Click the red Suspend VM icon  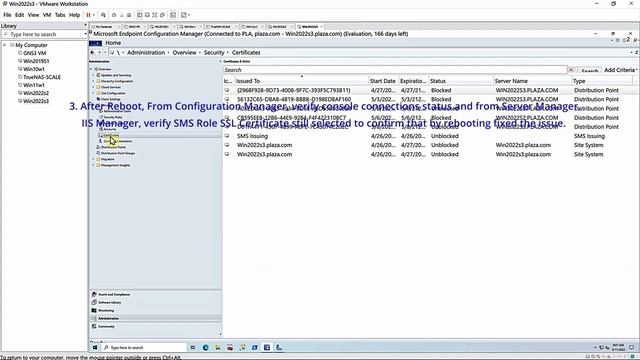point(88,15)
